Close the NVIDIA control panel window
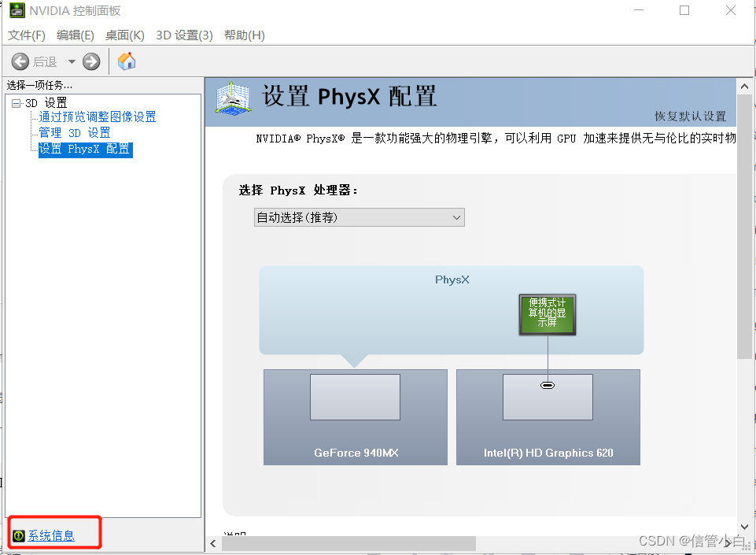This screenshot has width=756, height=555. pyautogui.click(x=731, y=10)
